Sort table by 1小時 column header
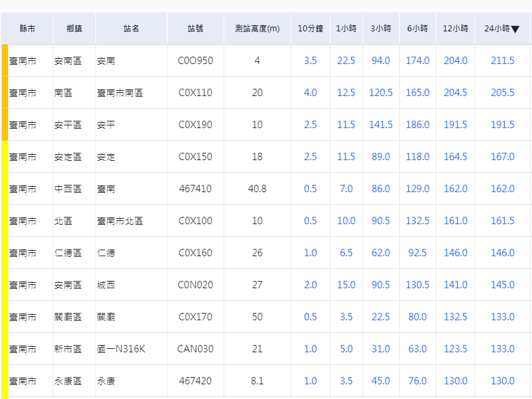Viewport: 532px width, 399px height. [346, 29]
